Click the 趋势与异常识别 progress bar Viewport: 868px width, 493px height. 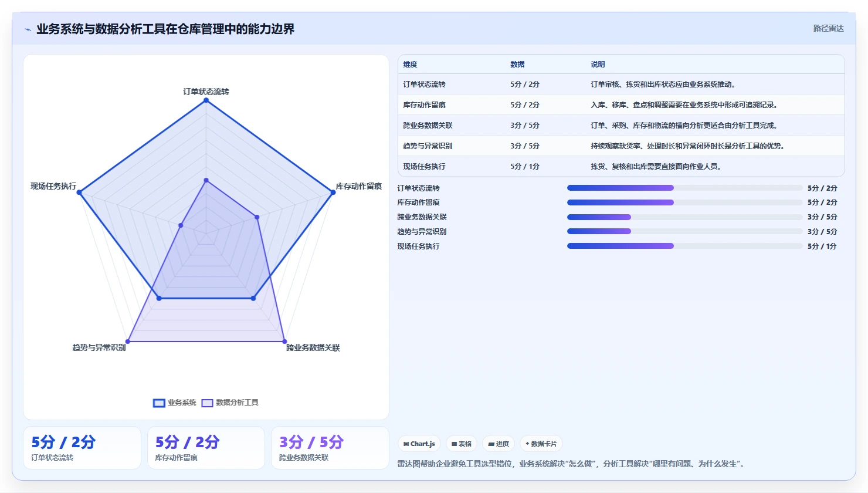pos(685,231)
